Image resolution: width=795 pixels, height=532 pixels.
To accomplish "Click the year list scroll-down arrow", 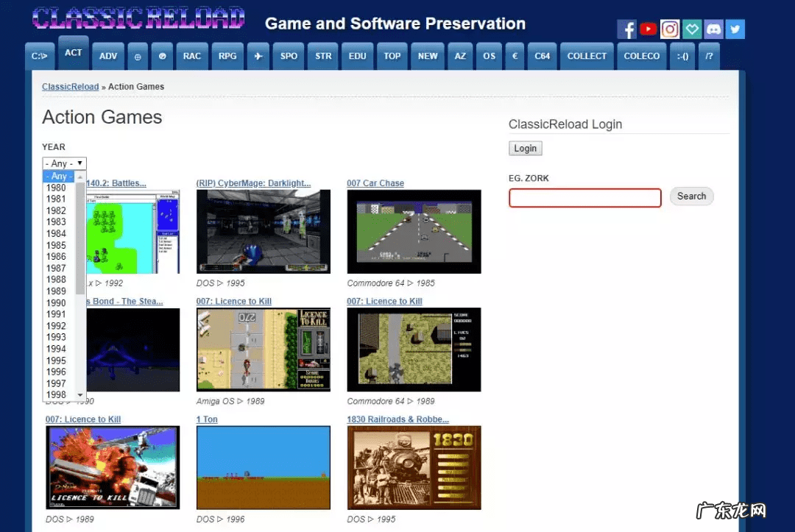I will coord(80,394).
